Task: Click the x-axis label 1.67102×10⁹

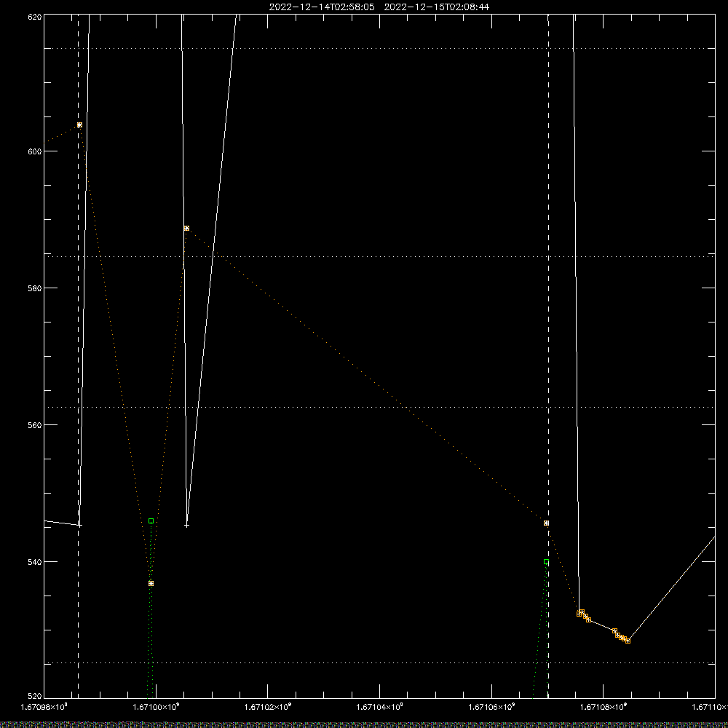Action: pos(268,707)
